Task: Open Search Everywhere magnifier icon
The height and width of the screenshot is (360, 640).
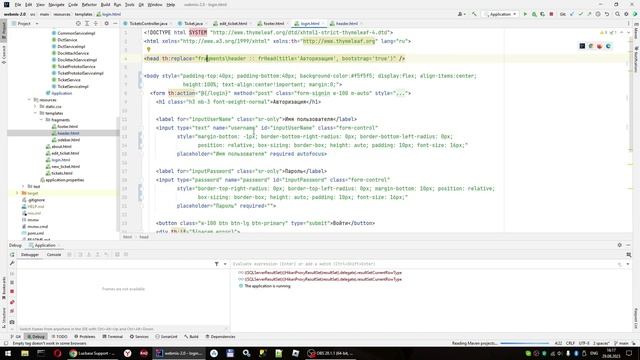Action: point(617,14)
